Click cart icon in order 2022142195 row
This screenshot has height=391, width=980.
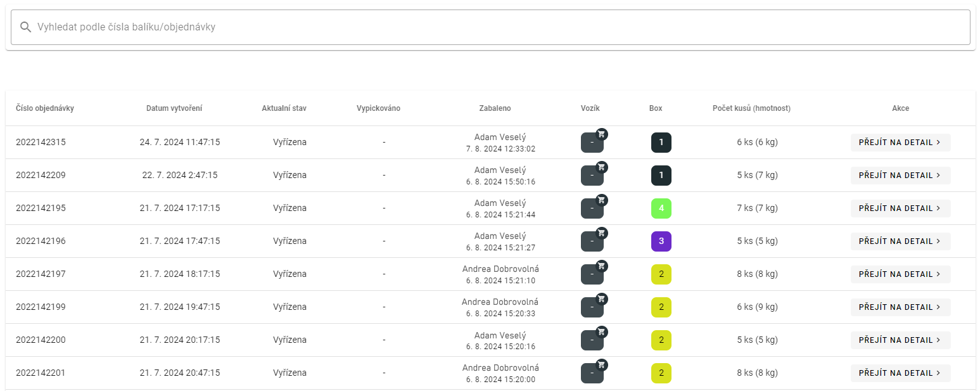coord(602,200)
